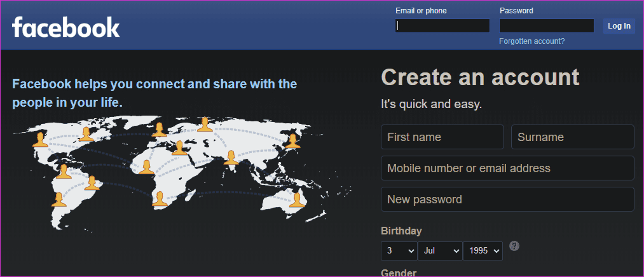
Task: Open the birthday day dropdown showing 3
Action: tap(399, 251)
